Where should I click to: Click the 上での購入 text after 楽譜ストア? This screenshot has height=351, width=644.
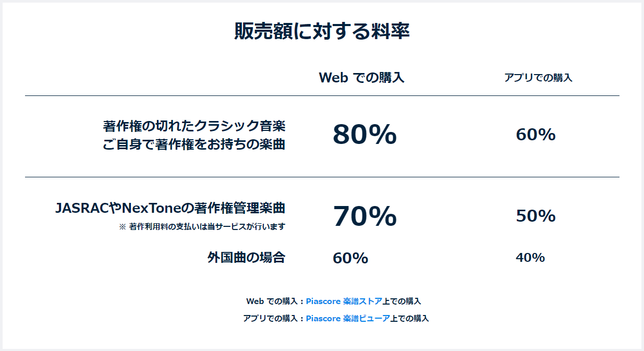click(x=402, y=301)
